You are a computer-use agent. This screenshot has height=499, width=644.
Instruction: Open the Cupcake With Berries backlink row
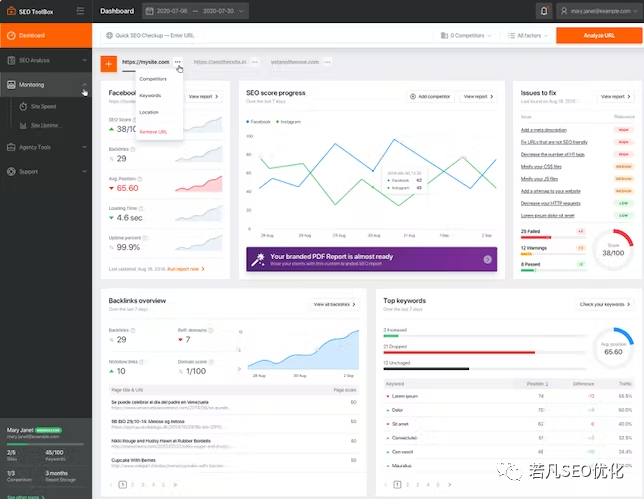(234, 463)
